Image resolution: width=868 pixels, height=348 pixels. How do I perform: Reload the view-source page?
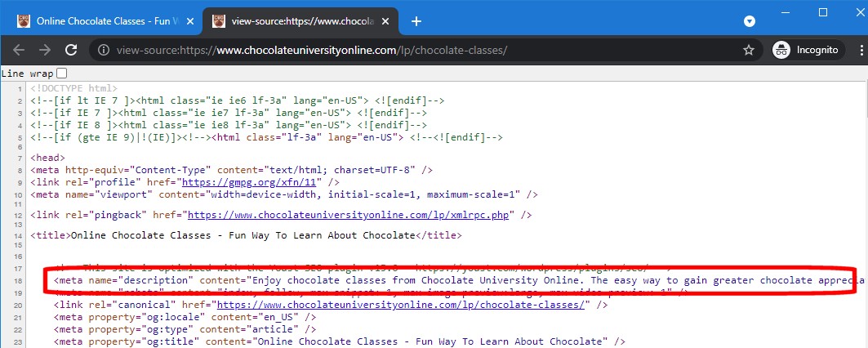pos(71,50)
